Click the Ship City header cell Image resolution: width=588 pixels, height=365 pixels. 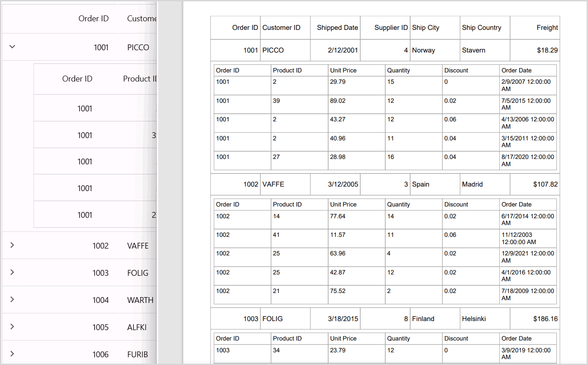425,27
